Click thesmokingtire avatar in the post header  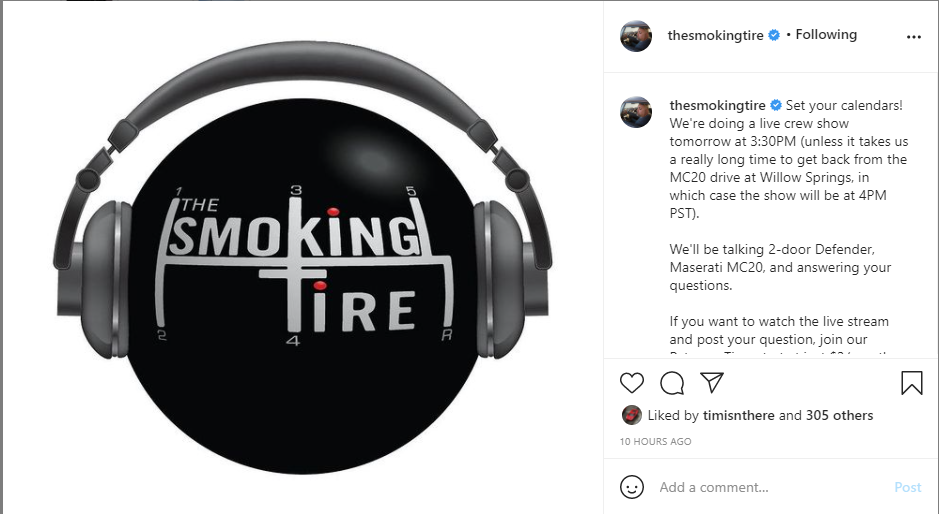click(x=635, y=36)
